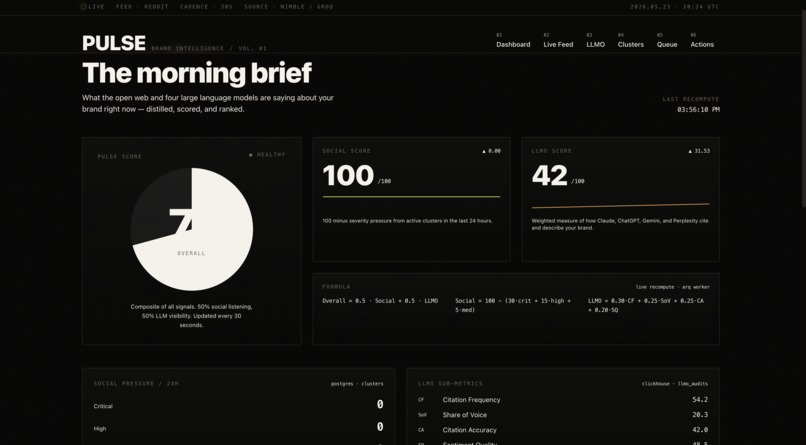
Task: Open the Clusters page
Action: click(631, 45)
